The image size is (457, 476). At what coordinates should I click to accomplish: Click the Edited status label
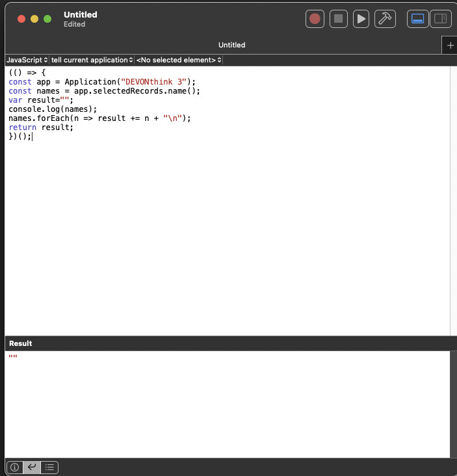pyautogui.click(x=74, y=25)
